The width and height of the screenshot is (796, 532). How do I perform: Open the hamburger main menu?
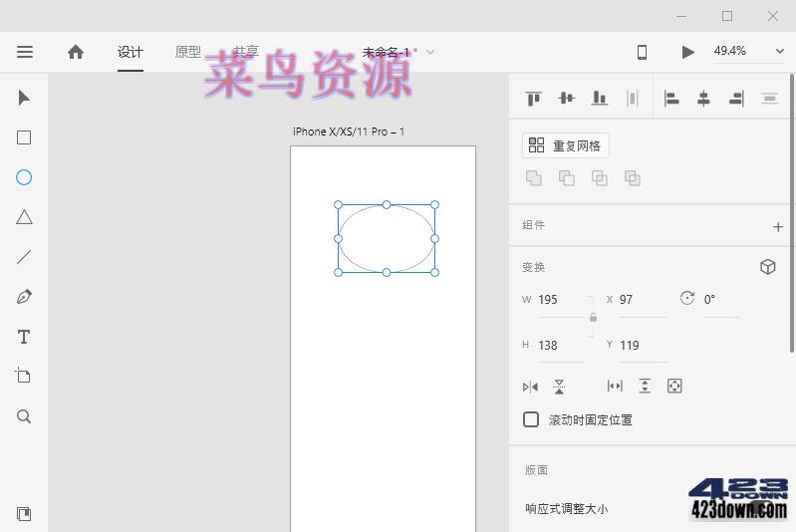point(24,52)
